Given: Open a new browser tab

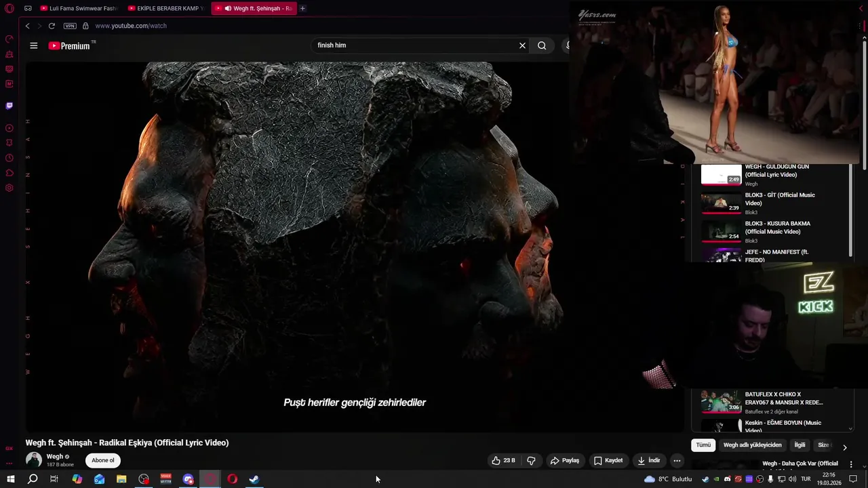Looking at the screenshot, I should point(302,8).
